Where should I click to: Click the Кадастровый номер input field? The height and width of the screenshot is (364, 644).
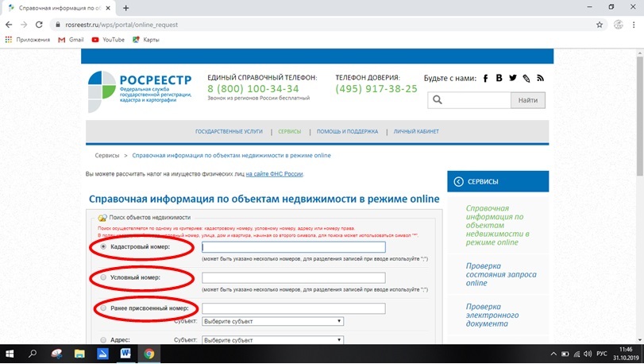[x=294, y=247]
